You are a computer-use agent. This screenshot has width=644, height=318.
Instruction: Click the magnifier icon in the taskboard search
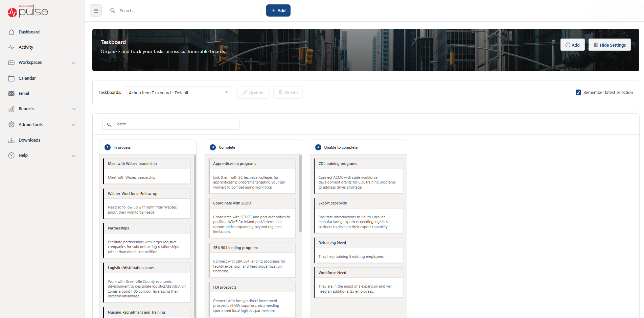109,124
